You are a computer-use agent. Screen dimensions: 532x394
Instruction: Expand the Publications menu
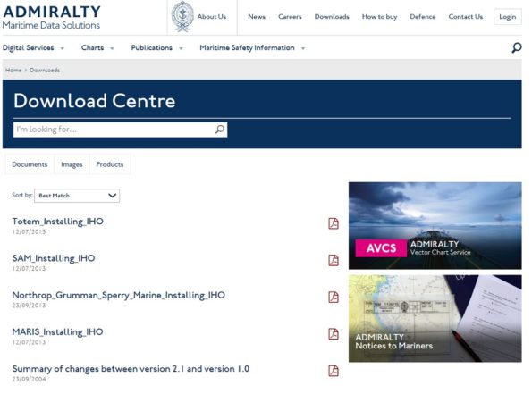[x=156, y=48]
